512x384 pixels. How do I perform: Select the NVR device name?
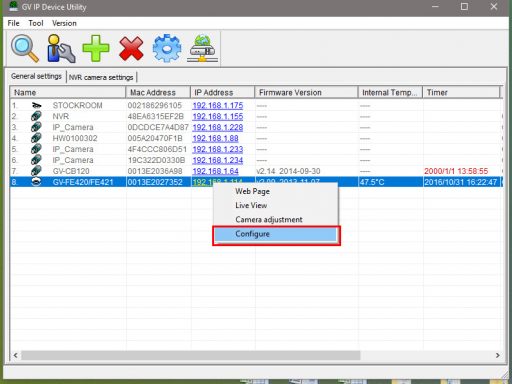click(x=61, y=116)
